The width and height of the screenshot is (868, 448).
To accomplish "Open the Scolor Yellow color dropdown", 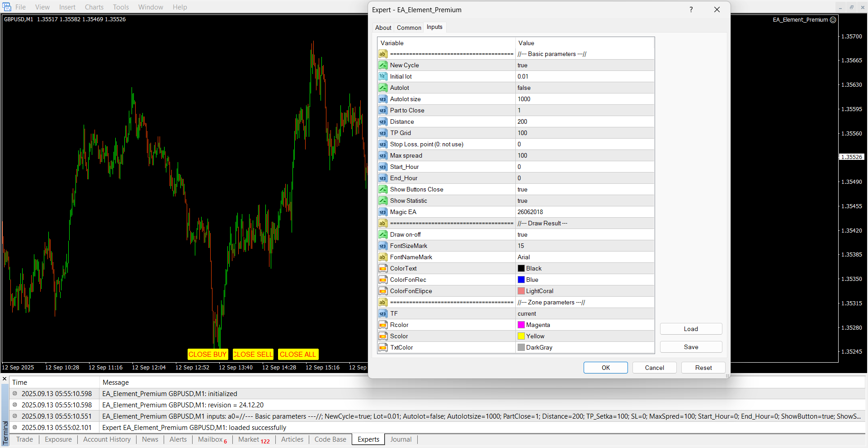I will click(x=535, y=336).
